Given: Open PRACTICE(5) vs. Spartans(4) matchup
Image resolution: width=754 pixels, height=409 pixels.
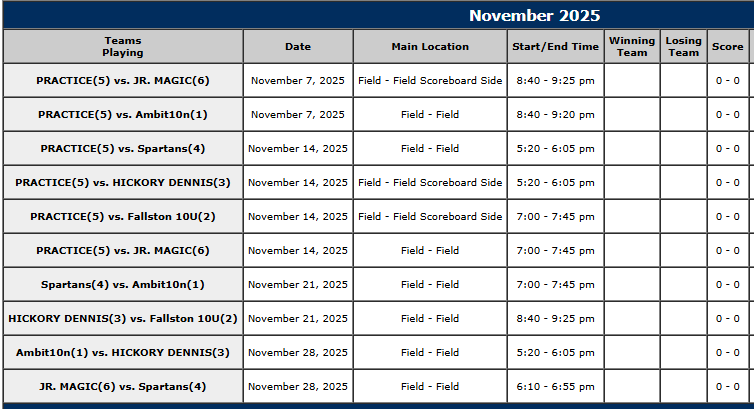Looking at the screenshot, I should pos(123,148).
